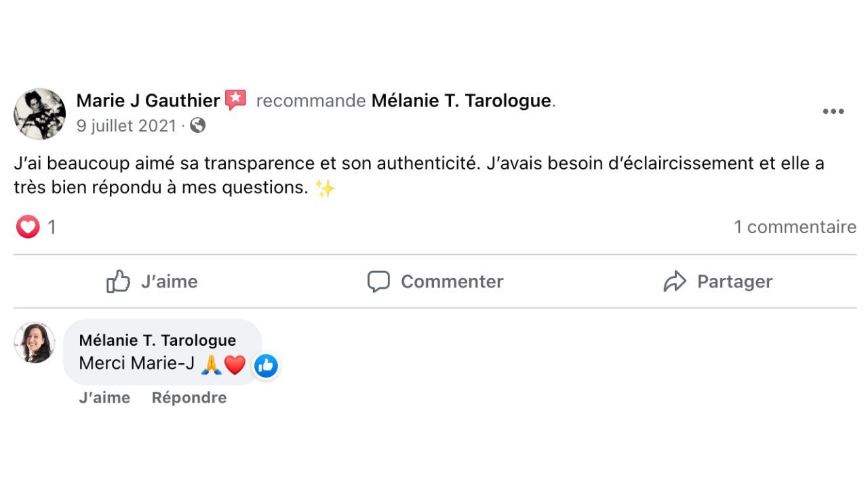Visit Mélanie T. Tarologue page from post header
Viewport: 868px width, 488px height.
461,101
